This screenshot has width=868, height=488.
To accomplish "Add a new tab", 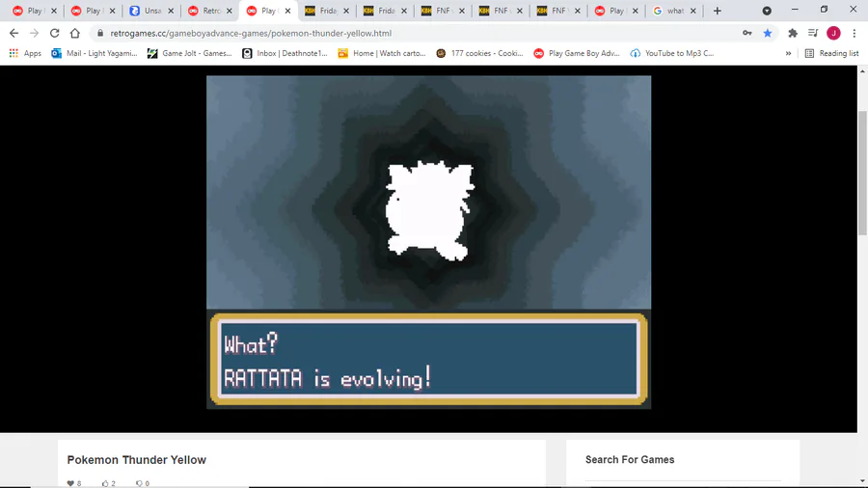I will (x=717, y=11).
